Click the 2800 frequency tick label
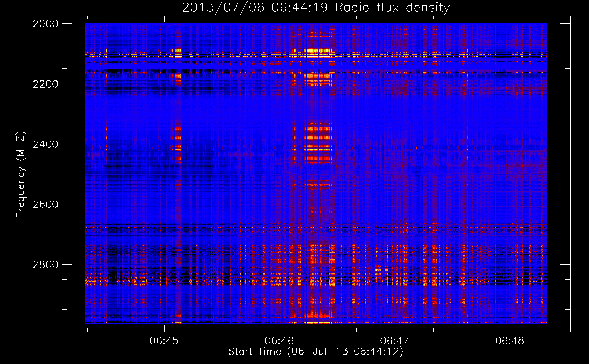The image size is (589, 364). [x=46, y=265]
